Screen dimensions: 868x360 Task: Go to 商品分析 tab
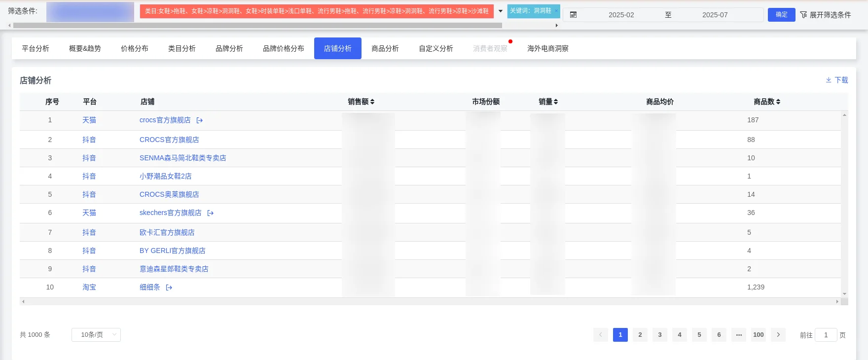(x=385, y=48)
